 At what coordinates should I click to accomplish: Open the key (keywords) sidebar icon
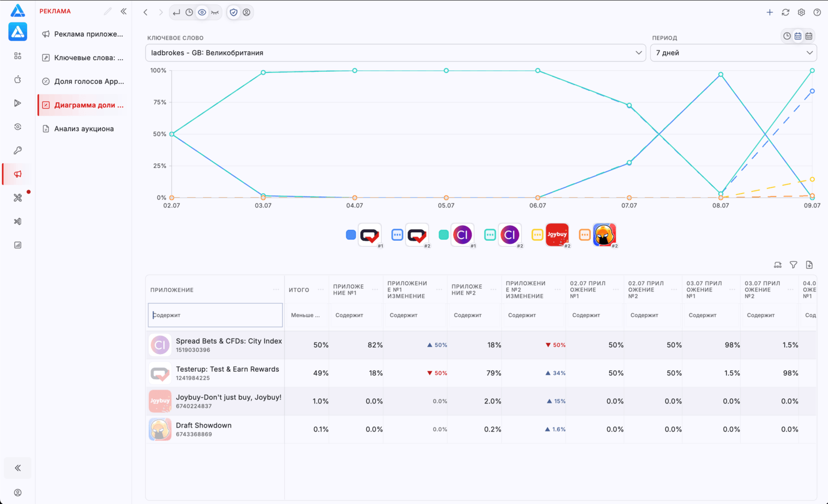tap(18, 151)
